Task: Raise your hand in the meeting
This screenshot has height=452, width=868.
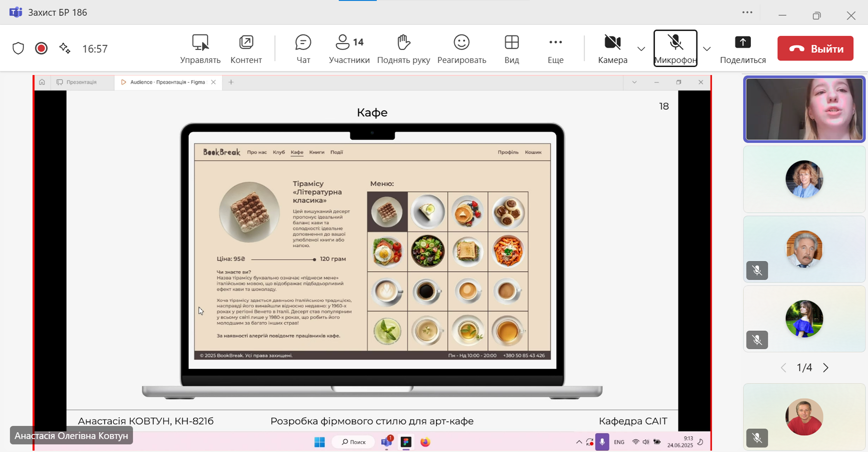Action: (x=403, y=49)
